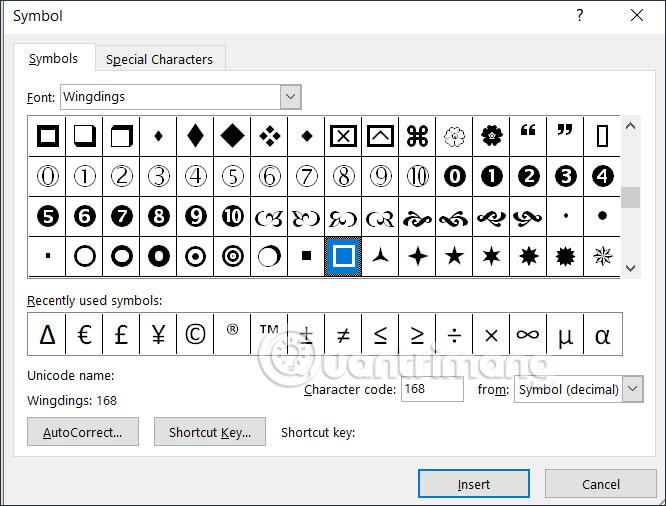Open the Font dropdown list
Screen dimensions: 666x506
pyautogui.click(x=291, y=97)
